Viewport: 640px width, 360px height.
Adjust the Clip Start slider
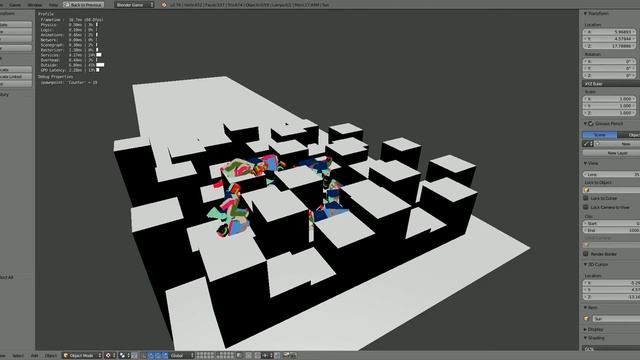611,223
